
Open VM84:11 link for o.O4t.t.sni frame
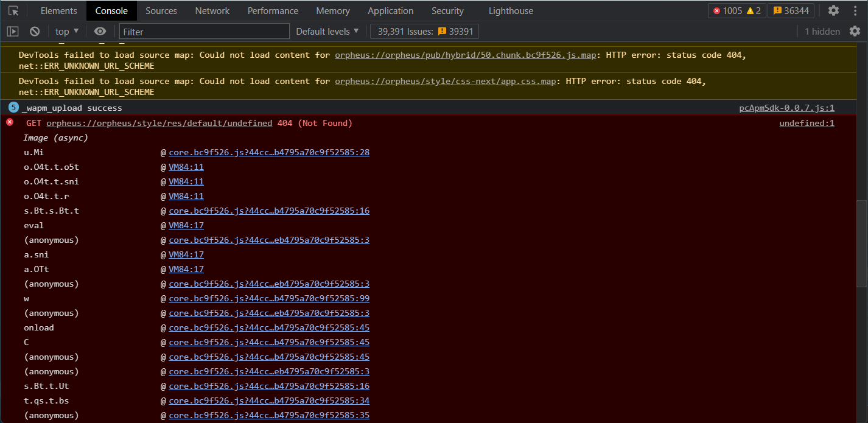[x=186, y=181]
